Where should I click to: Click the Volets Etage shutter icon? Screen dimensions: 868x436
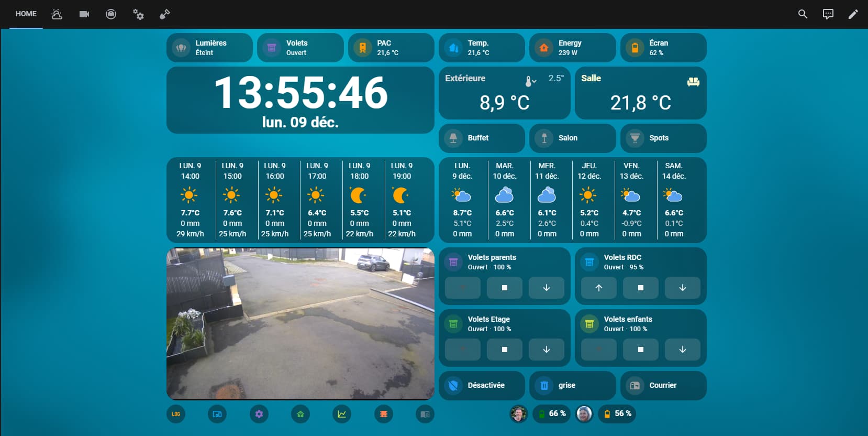[453, 324]
